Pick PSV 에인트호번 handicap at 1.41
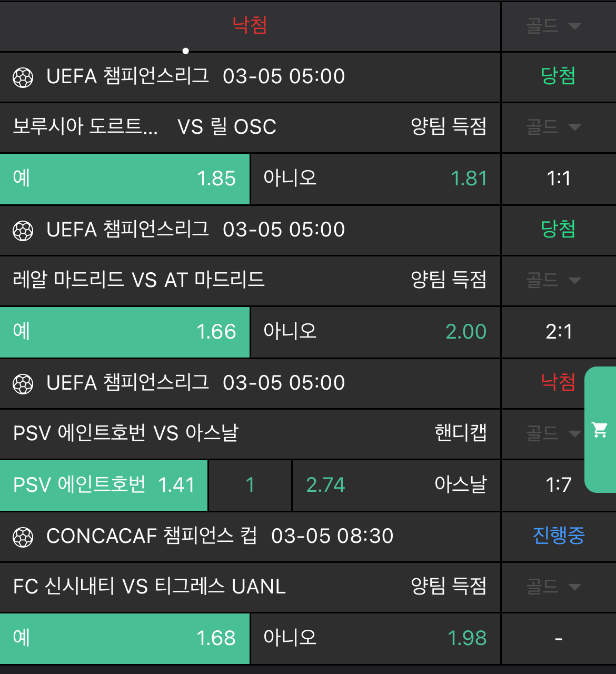Image resolution: width=616 pixels, height=674 pixels. (104, 485)
